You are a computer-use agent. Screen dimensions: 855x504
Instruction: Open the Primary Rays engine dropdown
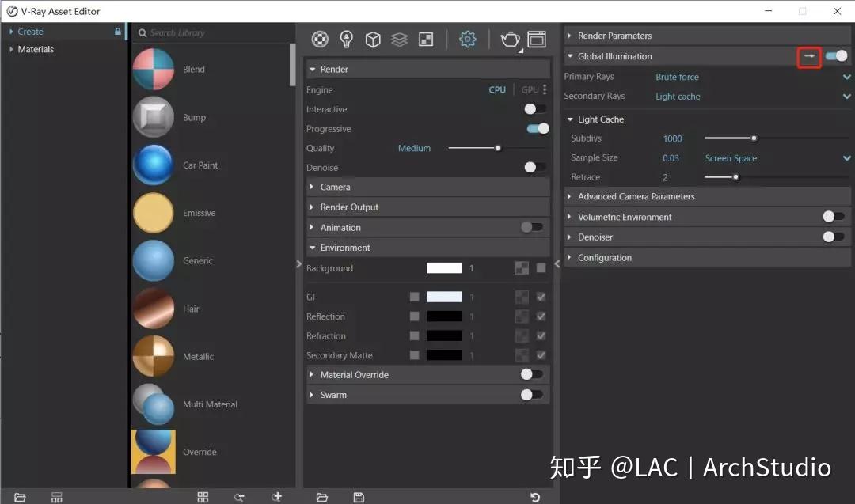846,77
